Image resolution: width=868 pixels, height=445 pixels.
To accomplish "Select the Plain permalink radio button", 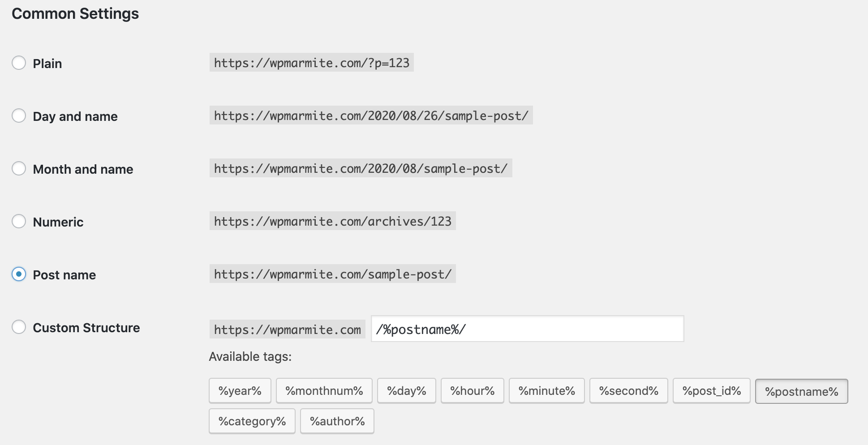I will click(19, 63).
